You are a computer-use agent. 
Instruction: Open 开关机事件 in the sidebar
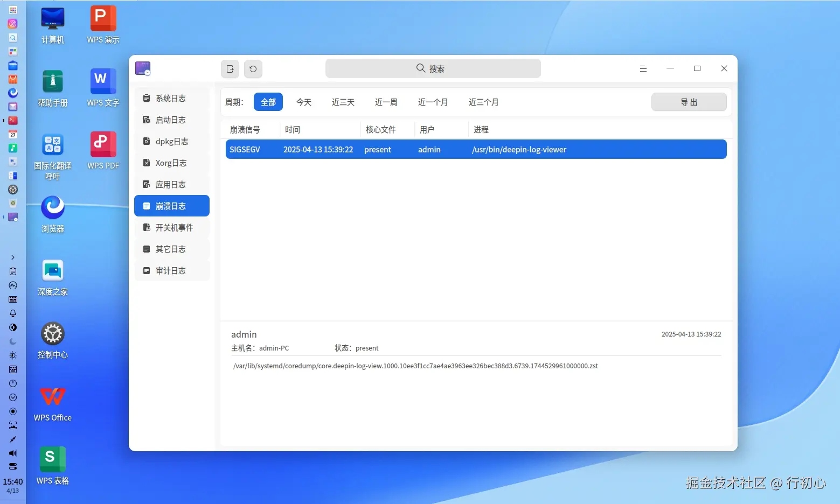[x=172, y=228]
